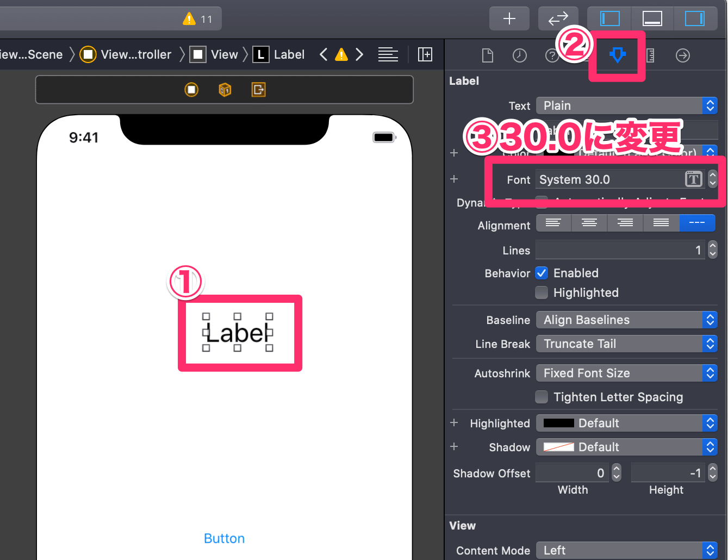Click the code review arrows button
The image size is (728, 560).
coord(558,19)
